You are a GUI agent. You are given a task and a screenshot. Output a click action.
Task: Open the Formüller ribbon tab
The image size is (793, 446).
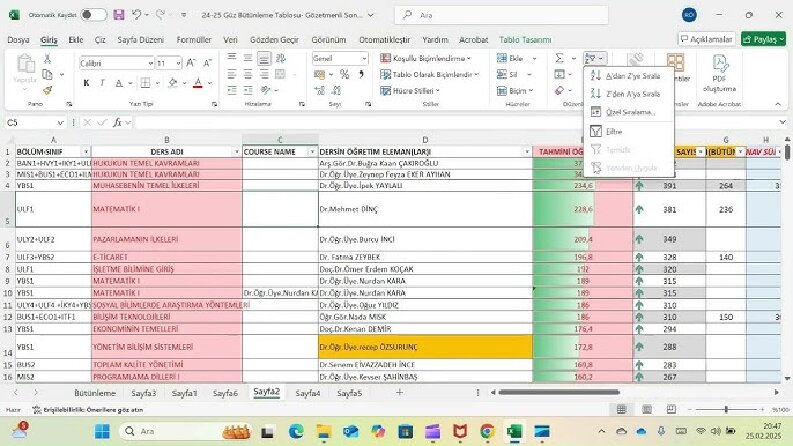pyautogui.click(x=194, y=39)
